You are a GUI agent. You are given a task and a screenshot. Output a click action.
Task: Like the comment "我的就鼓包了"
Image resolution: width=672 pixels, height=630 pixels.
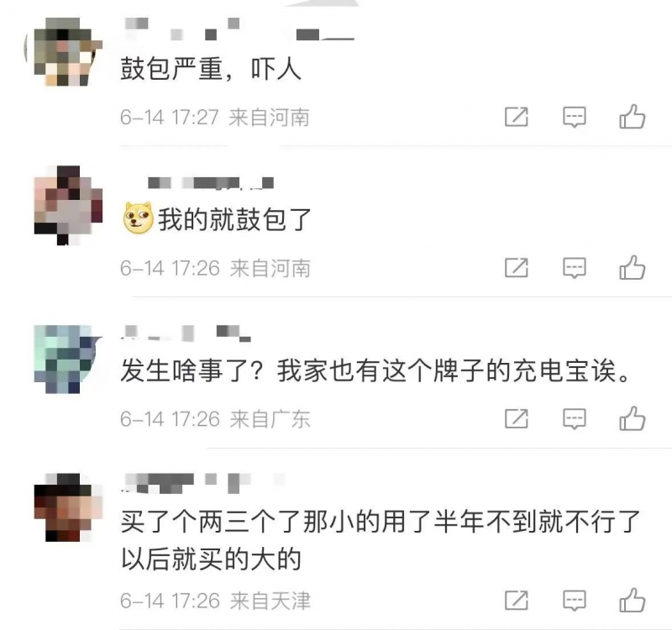(633, 267)
